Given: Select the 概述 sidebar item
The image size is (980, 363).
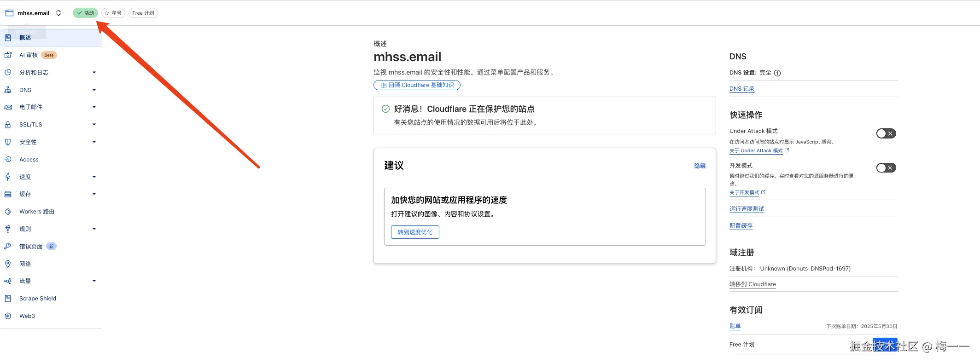Looking at the screenshot, I should (51, 38).
